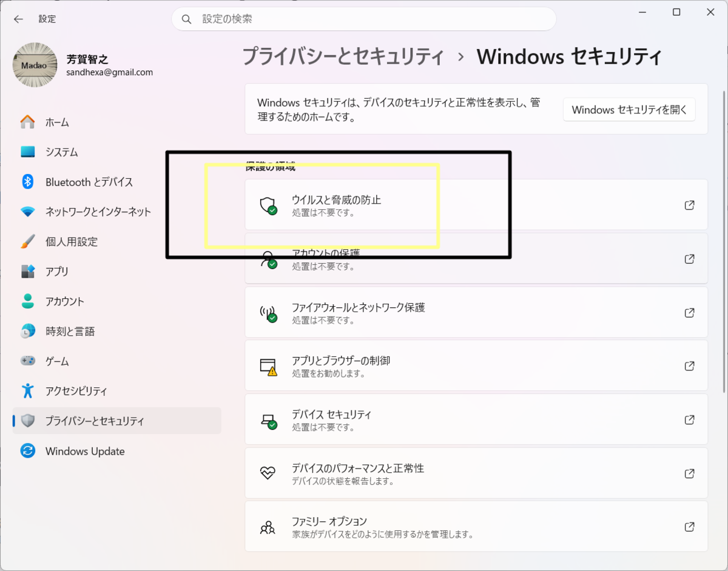Go to システム settings

[x=117, y=152]
